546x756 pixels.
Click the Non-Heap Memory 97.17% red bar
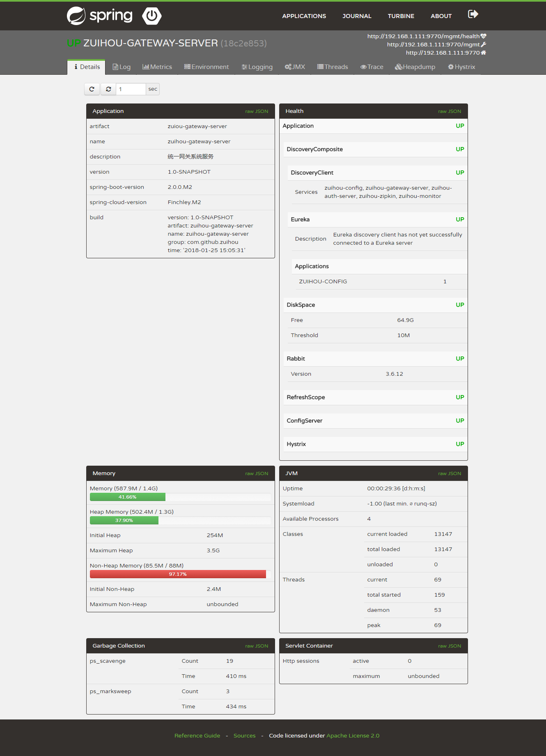178,574
